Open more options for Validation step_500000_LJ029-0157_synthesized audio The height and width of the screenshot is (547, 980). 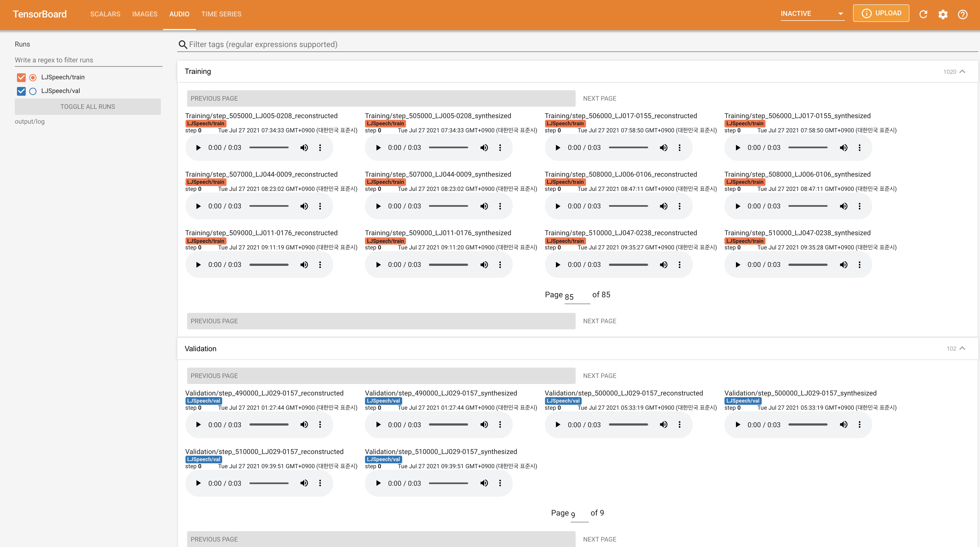[859, 424]
